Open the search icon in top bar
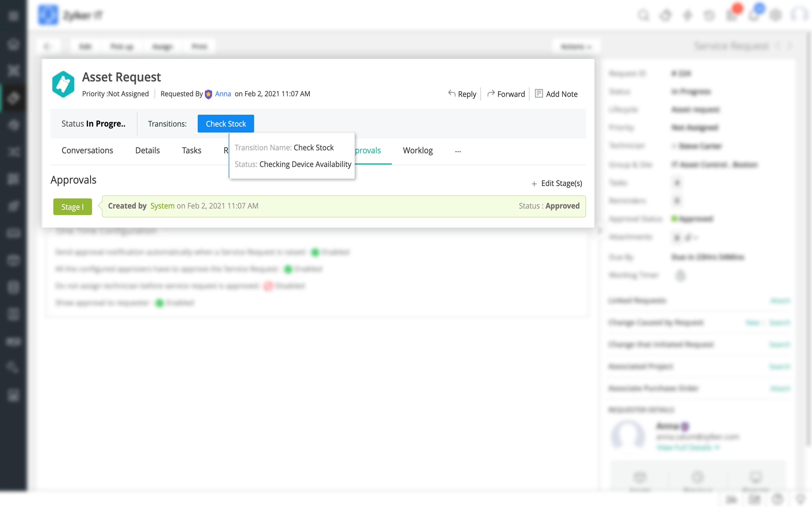 pos(643,15)
